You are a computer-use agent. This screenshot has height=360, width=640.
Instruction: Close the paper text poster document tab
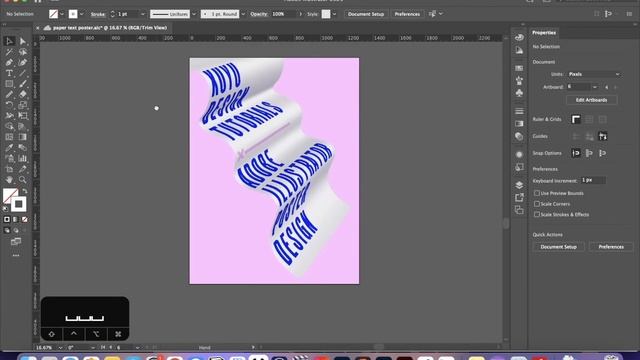point(38,28)
